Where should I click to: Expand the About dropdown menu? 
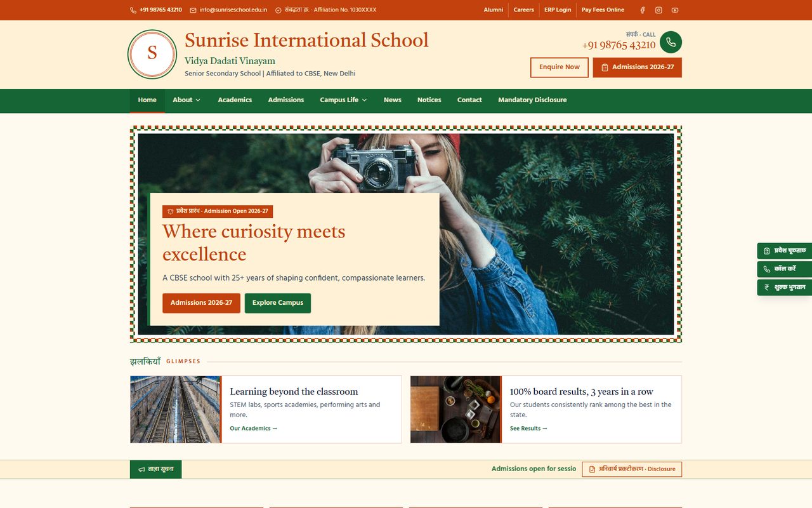[187, 100]
